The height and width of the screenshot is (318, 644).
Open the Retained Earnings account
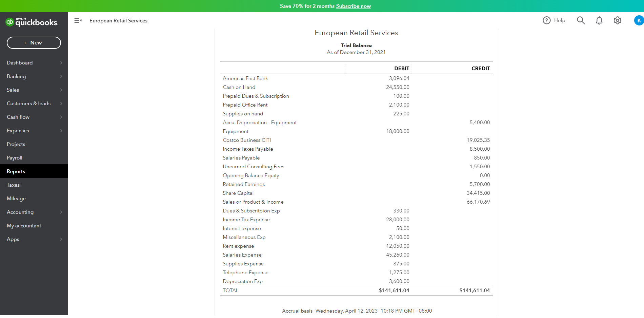tap(244, 184)
